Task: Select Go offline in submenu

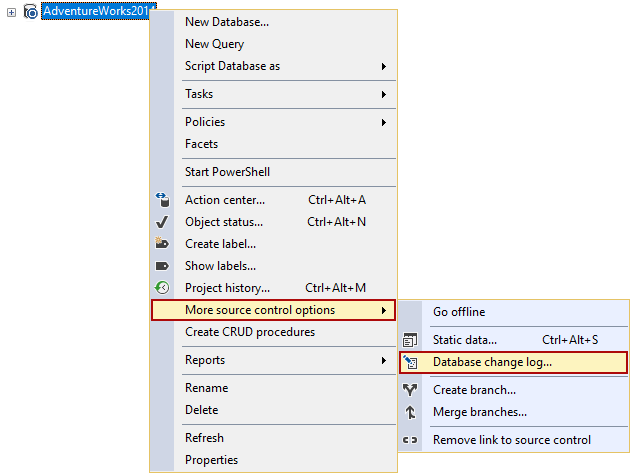Action: (x=459, y=312)
